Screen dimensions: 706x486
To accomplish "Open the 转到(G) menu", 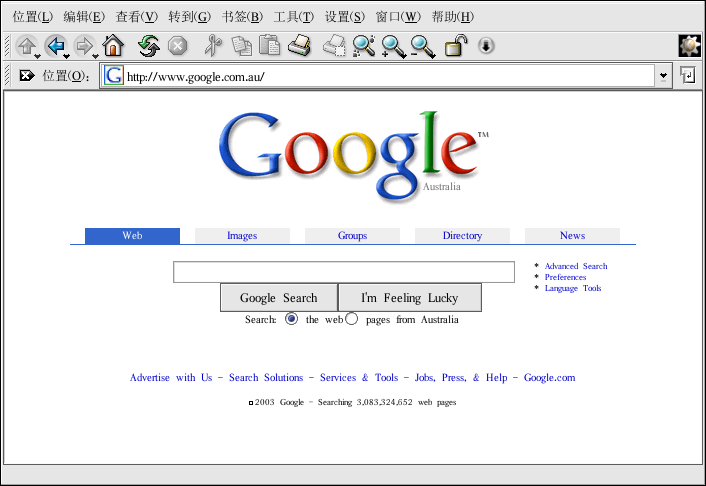I will (189, 17).
